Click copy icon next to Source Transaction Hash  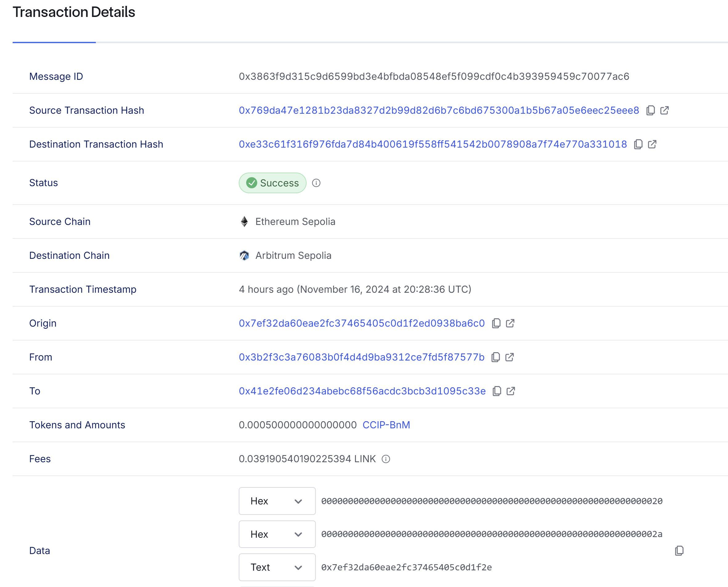tap(650, 110)
